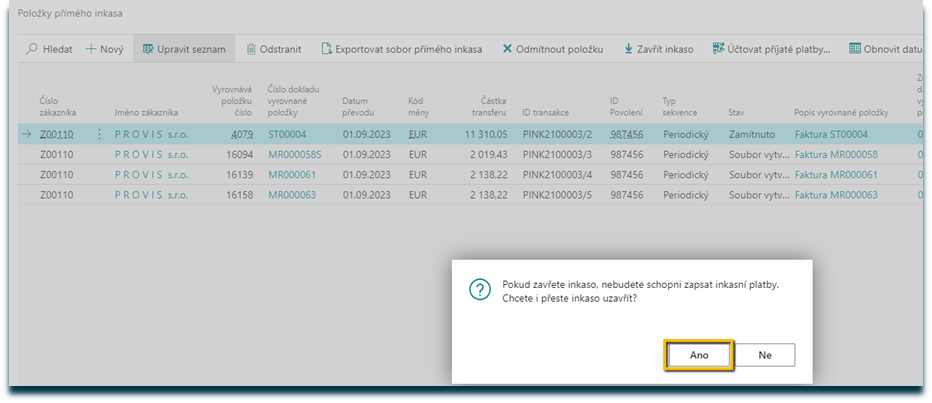Click the Hledat search icon
Screen dimensions: 932x403
[33, 49]
